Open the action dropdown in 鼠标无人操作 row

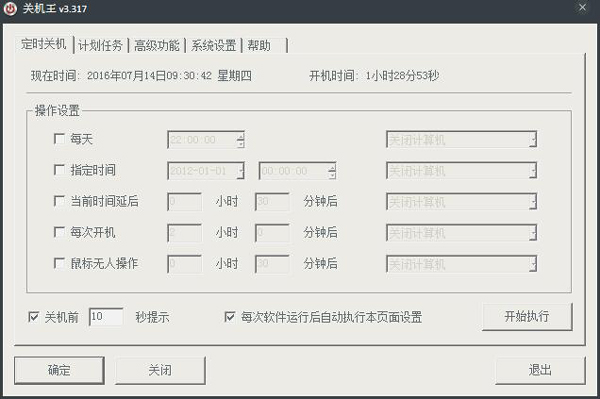[x=462, y=264]
